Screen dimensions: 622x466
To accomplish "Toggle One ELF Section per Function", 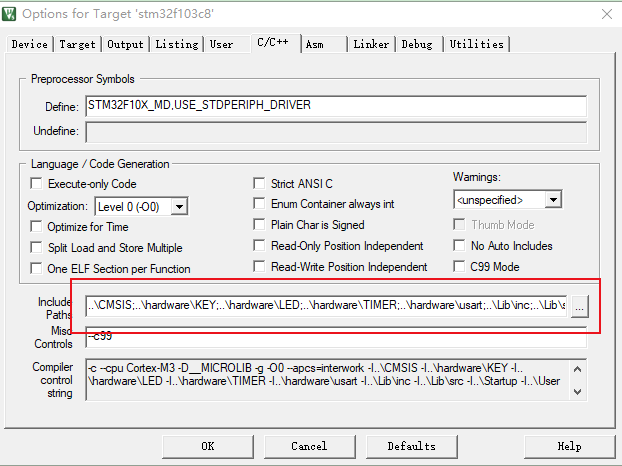I will click(x=36, y=269).
